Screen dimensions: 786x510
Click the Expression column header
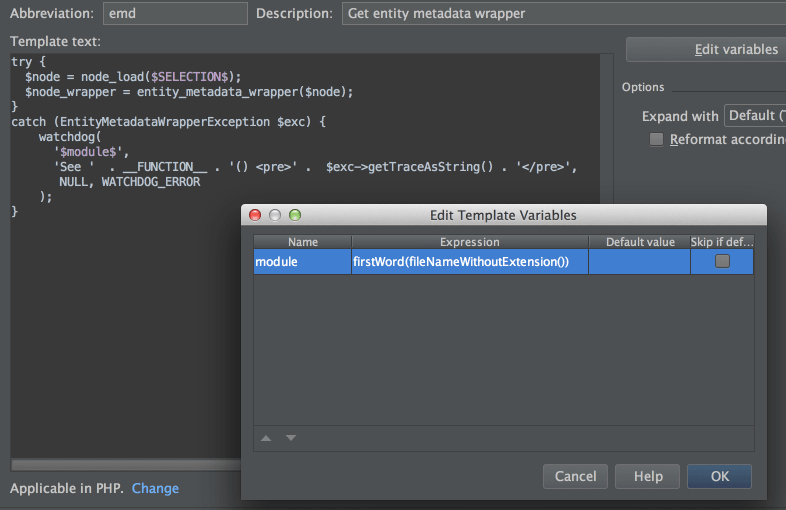(x=470, y=242)
